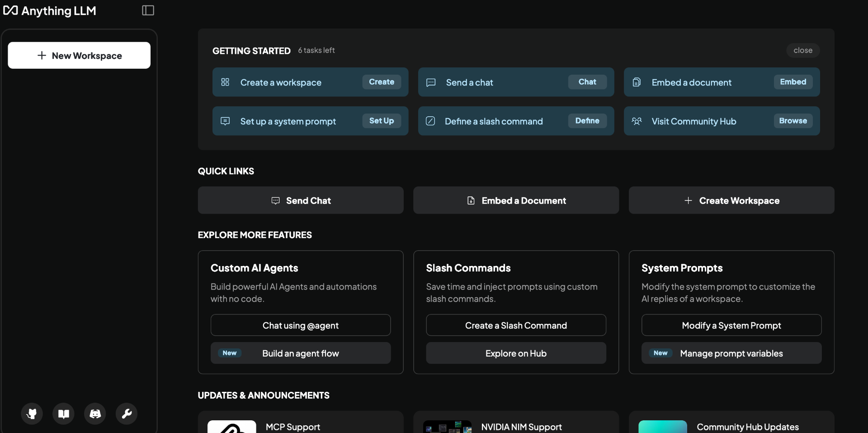Open the documentation book icon
868x433 pixels.
coord(63,414)
